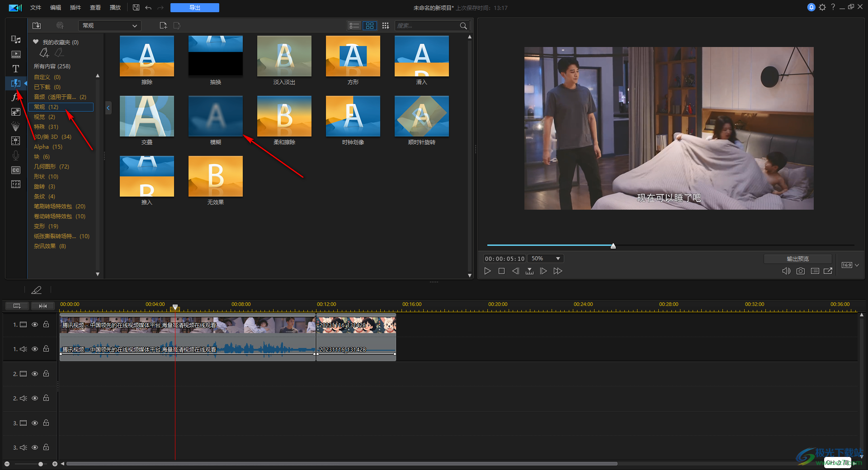Select 3D/类 3D (34) category
868x470 pixels.
click(52, 136)
